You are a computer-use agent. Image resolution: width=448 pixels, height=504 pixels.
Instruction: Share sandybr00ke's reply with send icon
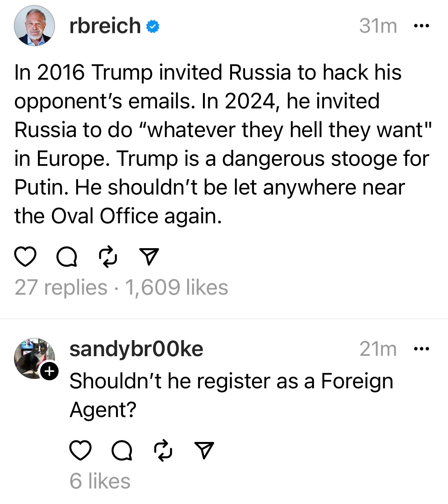204,450
